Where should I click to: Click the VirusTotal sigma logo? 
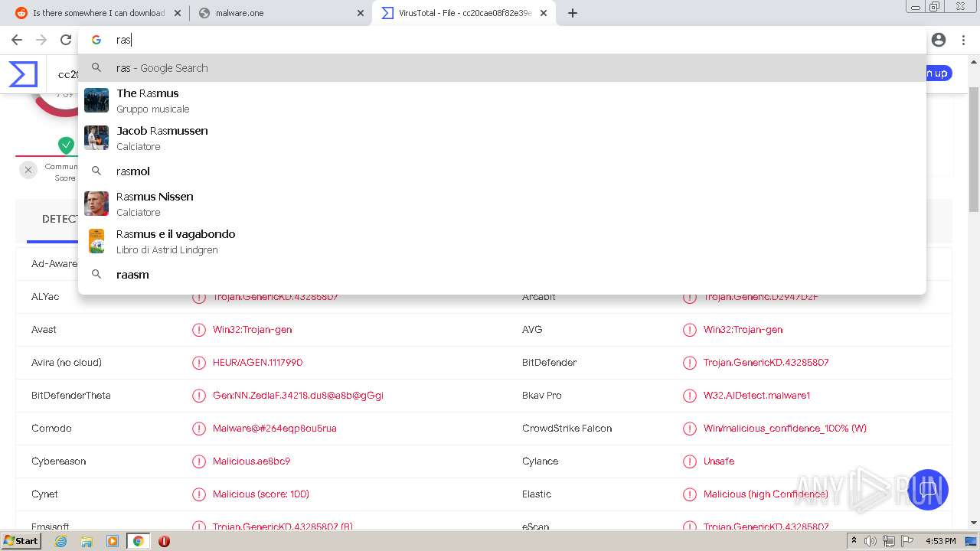[23, 74]
